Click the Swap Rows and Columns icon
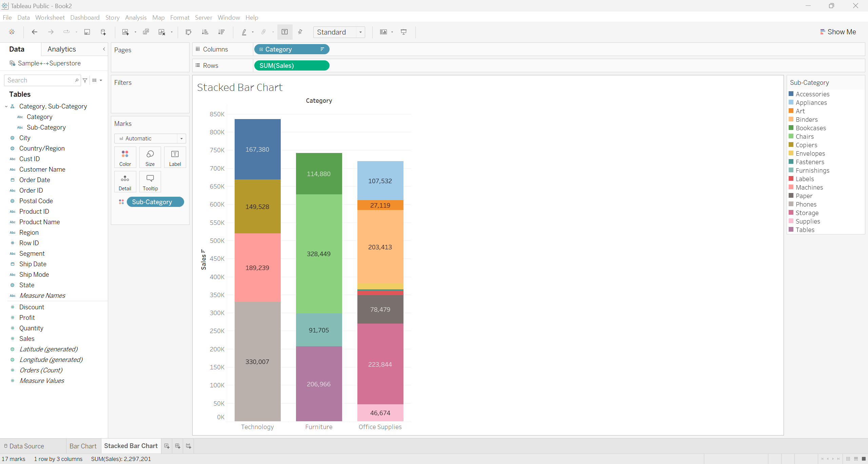 click(189, 32)
